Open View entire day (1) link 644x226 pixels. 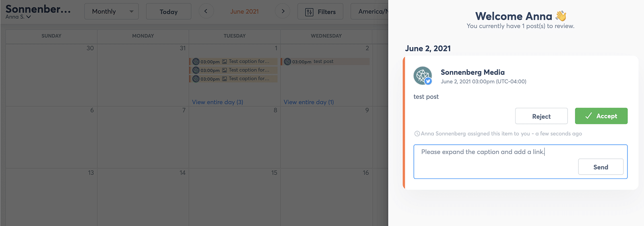[309, 102]
